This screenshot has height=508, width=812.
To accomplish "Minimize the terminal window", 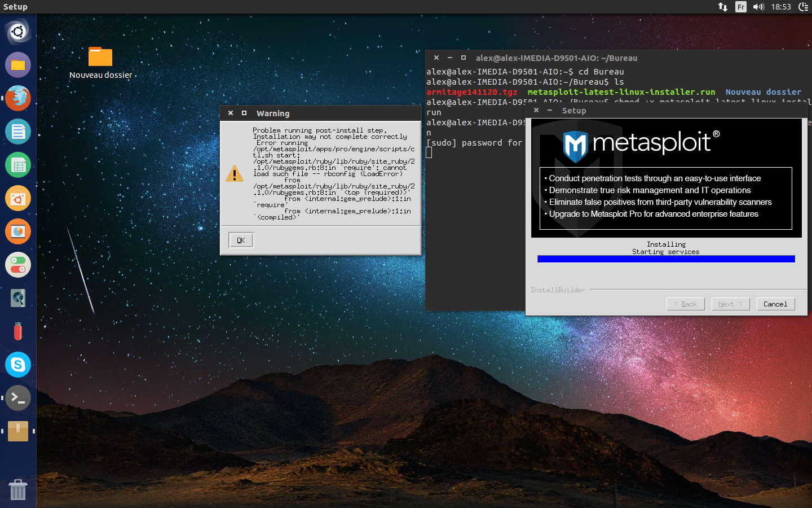I will pos(450,58).
